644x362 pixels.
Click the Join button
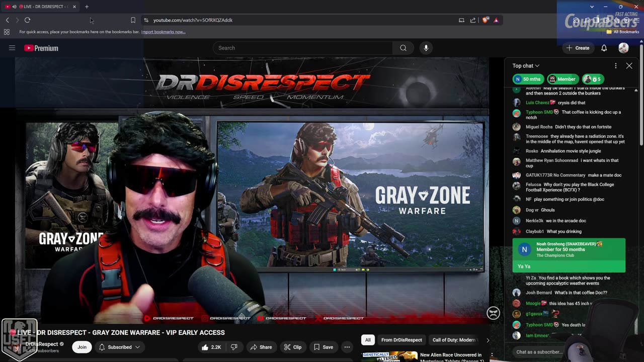(x=82, y=347)
